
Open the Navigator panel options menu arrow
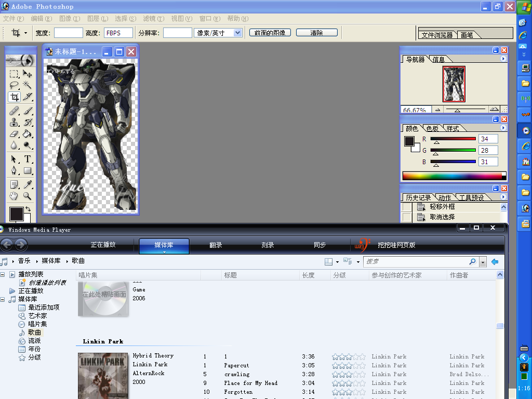[x=503, y=59]
